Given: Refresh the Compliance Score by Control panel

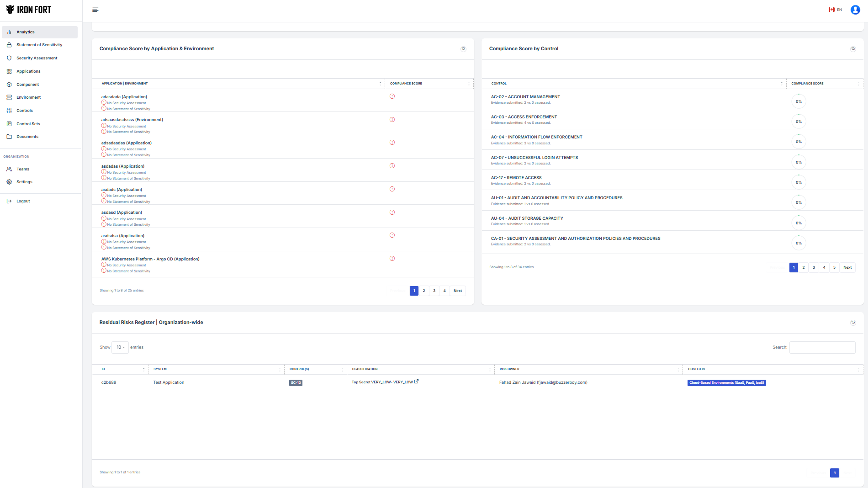Looking at the screenshot, I should (853, 49).
